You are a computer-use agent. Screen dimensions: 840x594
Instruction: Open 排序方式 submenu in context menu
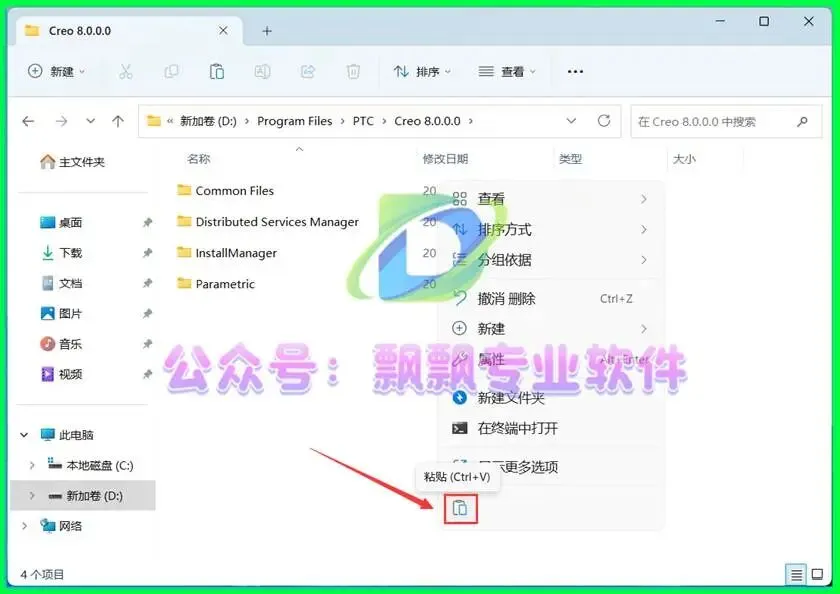(551, 230)
